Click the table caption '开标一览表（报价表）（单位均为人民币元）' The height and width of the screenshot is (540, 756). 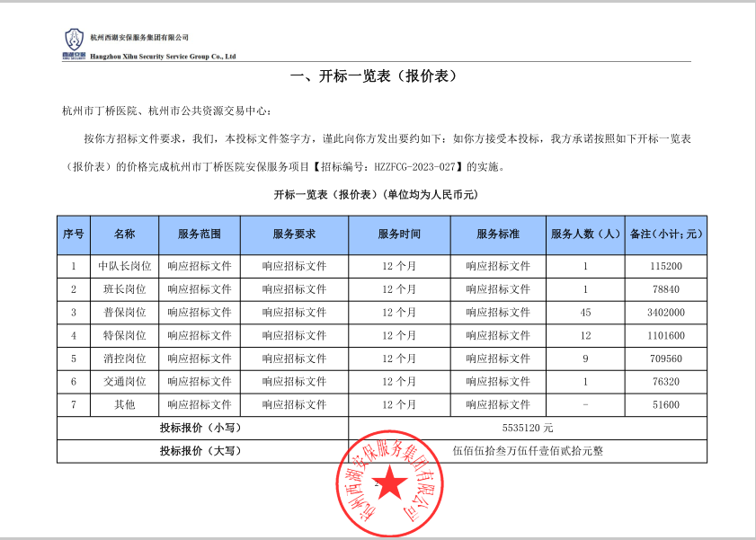[376, 195]
